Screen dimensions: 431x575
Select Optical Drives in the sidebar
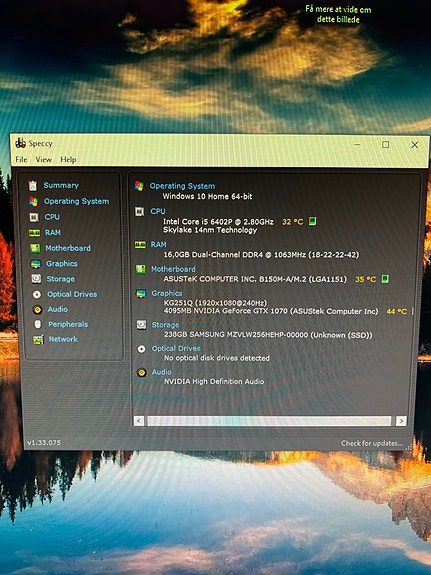click(x=72, y=294)
